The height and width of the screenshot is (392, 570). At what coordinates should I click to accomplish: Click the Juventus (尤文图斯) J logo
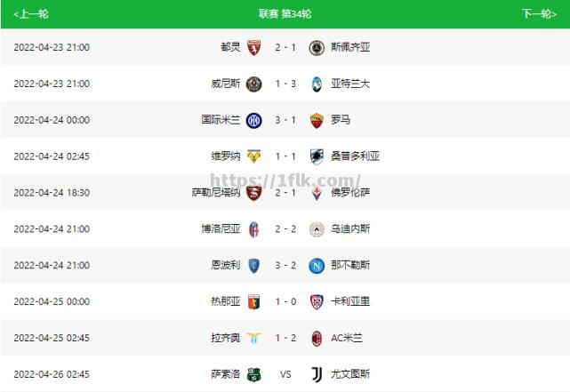coord(317,374)
